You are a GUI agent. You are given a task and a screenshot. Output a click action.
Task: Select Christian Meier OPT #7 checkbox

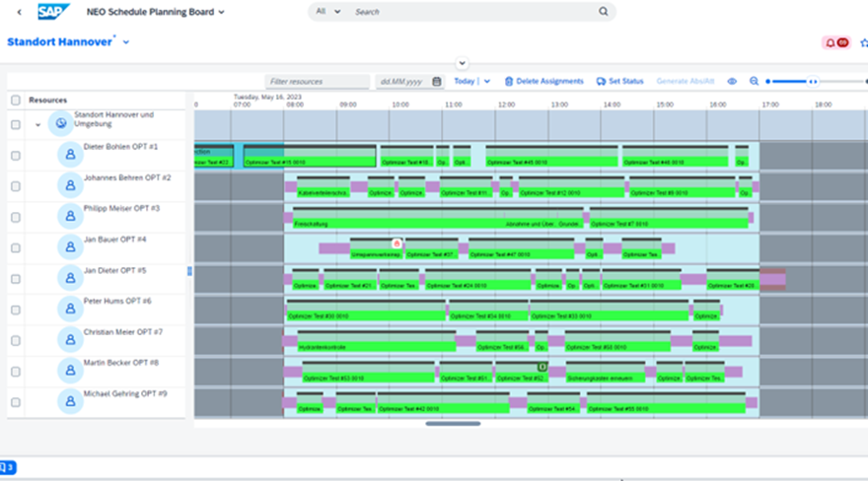click(16, 341)
